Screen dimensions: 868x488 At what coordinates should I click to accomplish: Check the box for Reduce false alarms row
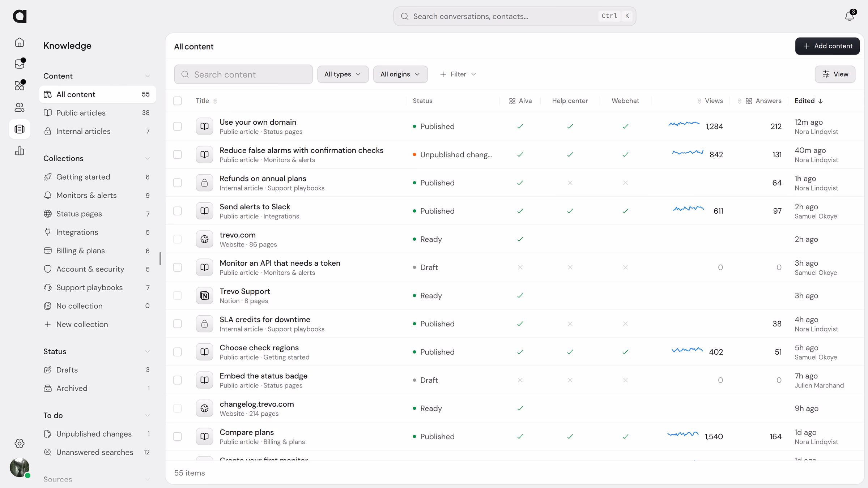[177, 154]
